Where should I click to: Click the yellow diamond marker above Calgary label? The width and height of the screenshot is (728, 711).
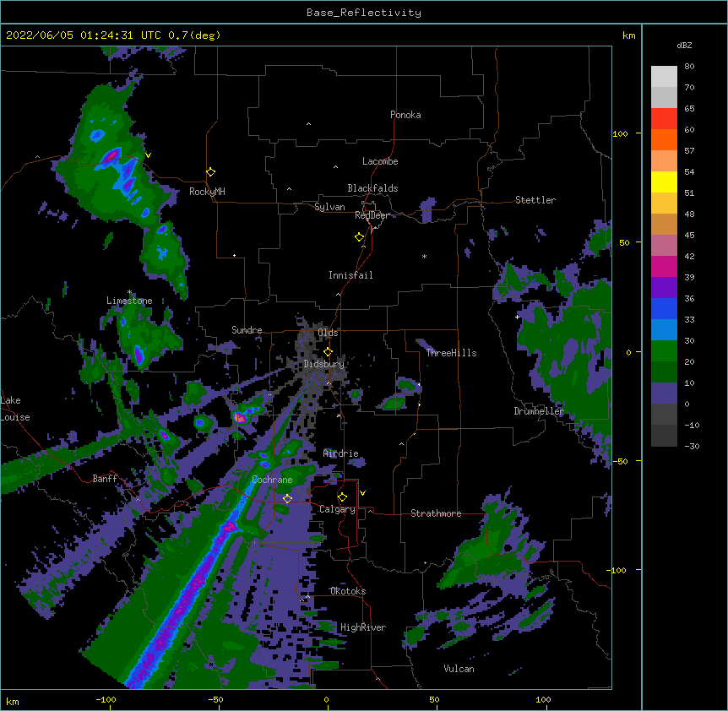pos(342,497)
